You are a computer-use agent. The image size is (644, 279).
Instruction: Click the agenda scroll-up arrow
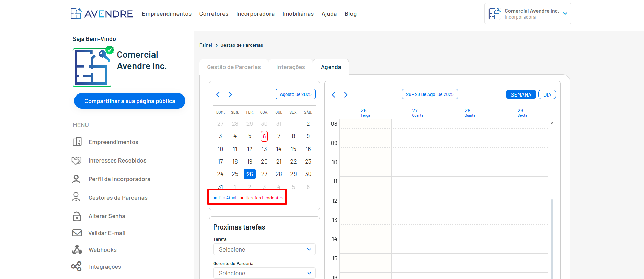pyautogui.click(x=552, y=123)
